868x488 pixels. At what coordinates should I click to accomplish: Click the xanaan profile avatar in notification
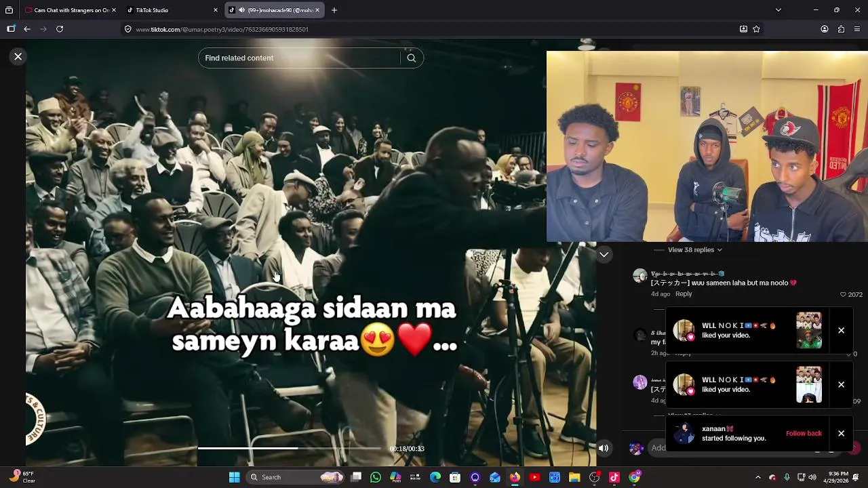pos(684,433)
